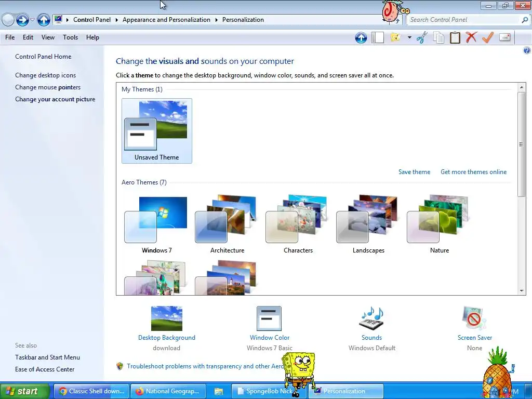
Task: Select the Architecture theme
Action: pyautogui.click(x=228, y=224)
